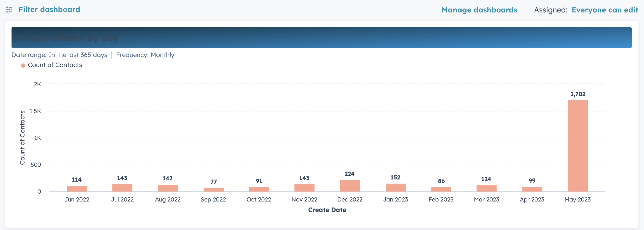This screenshot has height=230, width=644.
Task: Select the Dec 2022 bar
Action: click(x=350, y=186)
